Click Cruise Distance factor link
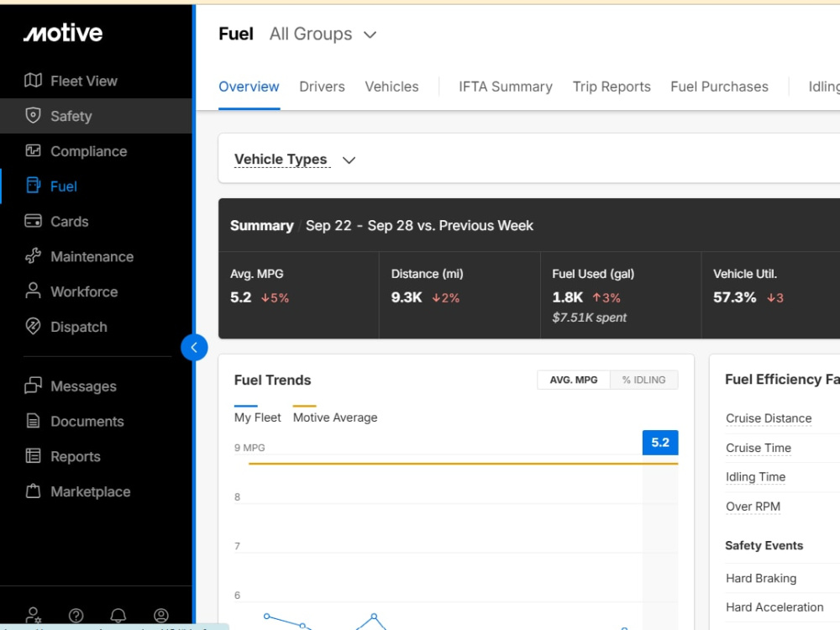Screen dimensions: 840x630 [769, 418]
